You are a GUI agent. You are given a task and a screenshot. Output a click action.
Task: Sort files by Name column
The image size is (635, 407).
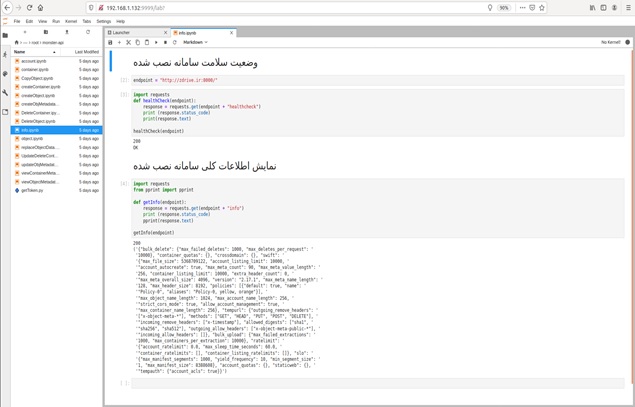click(x=36, y=52)
